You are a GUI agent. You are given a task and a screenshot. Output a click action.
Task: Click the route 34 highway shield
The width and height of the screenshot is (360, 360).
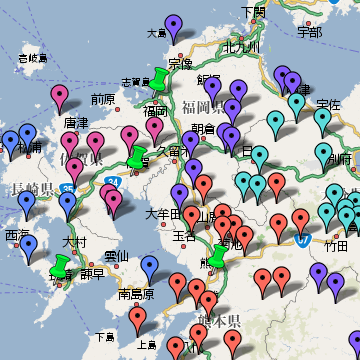click(113, 182)
